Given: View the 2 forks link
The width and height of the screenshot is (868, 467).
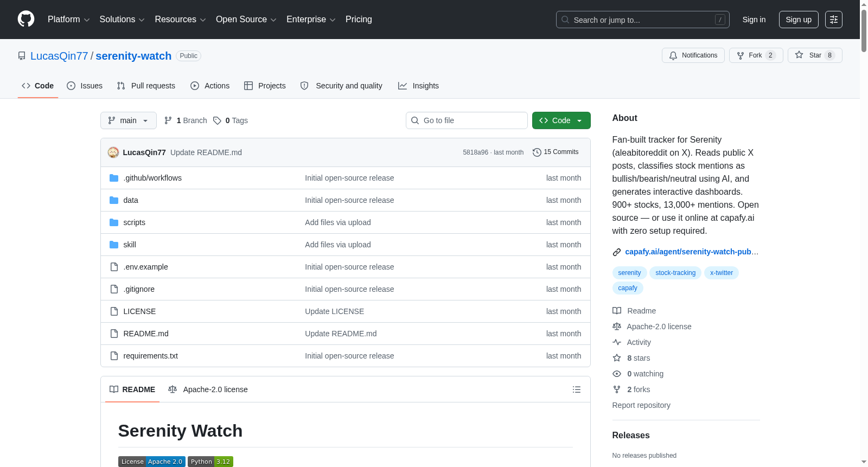Looking at the screenshot, I should click(x=631, y=389).
